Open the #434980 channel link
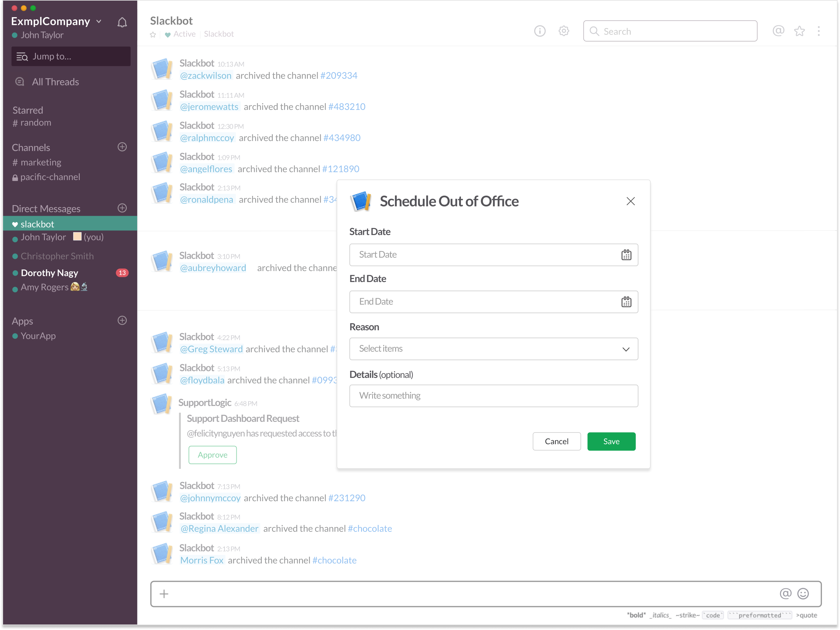 click(x=342, y=138)
